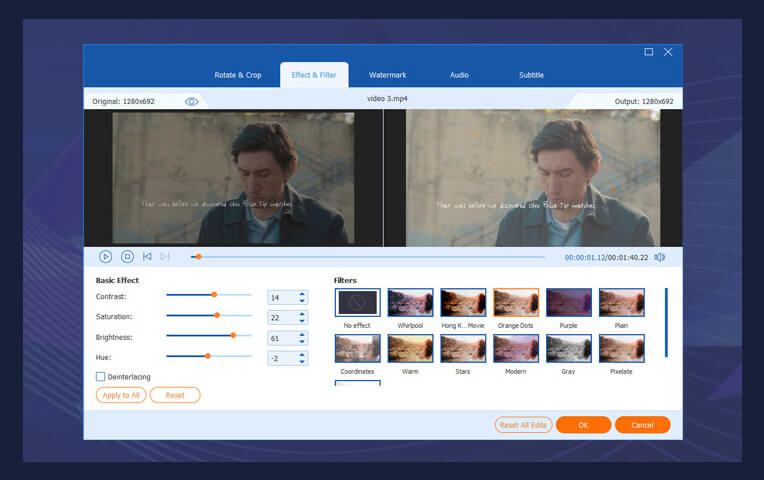Click the Apply to All button
The width and height of the screenshot is (764, 480).
coord(121,395)
